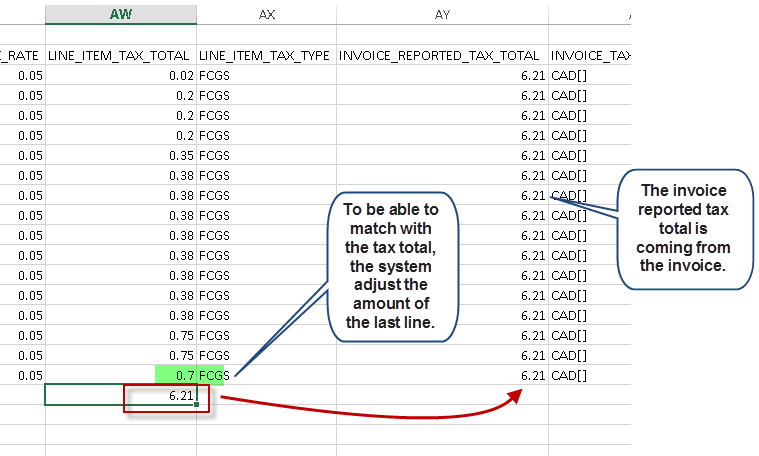Select the AY column header
The width and height of the screenshot is (759, 456).
tap(442, 15)
